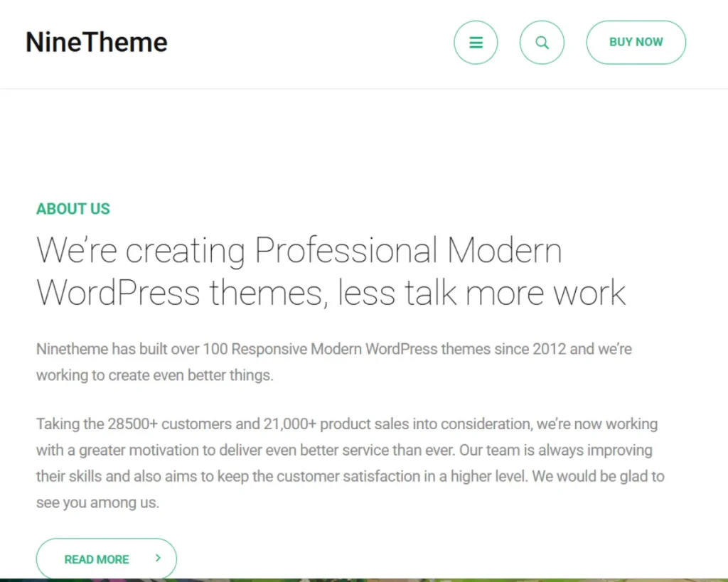The height and width of the screenshot is (582, 728).
Task: Go to the NineTheme logo homepage link
Action: click(x=97, y=42)
